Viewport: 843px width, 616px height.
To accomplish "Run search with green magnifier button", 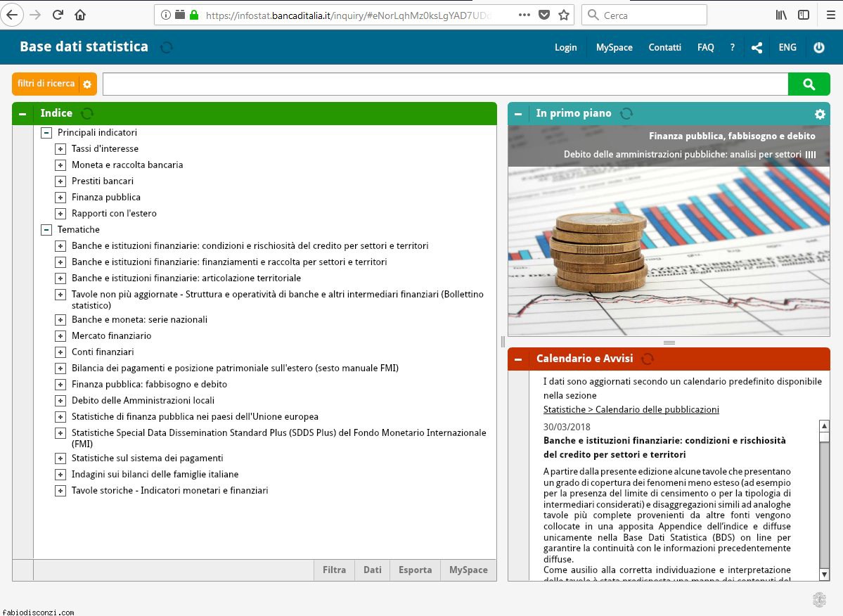I will 809,84.
